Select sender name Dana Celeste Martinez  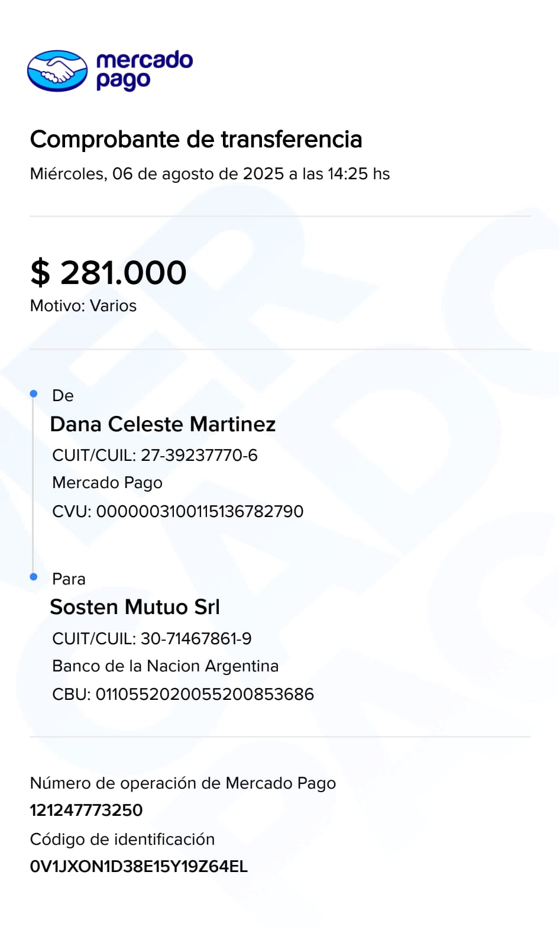pos(163,424)
